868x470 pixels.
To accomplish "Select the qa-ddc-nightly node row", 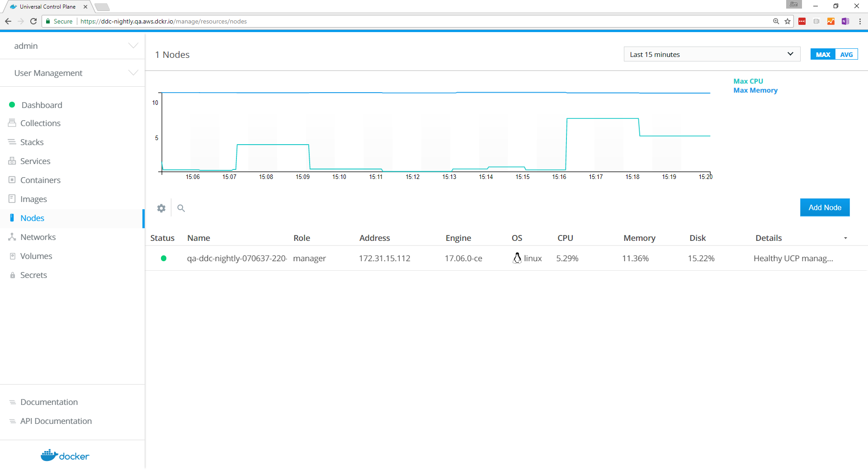I will 237,258.
